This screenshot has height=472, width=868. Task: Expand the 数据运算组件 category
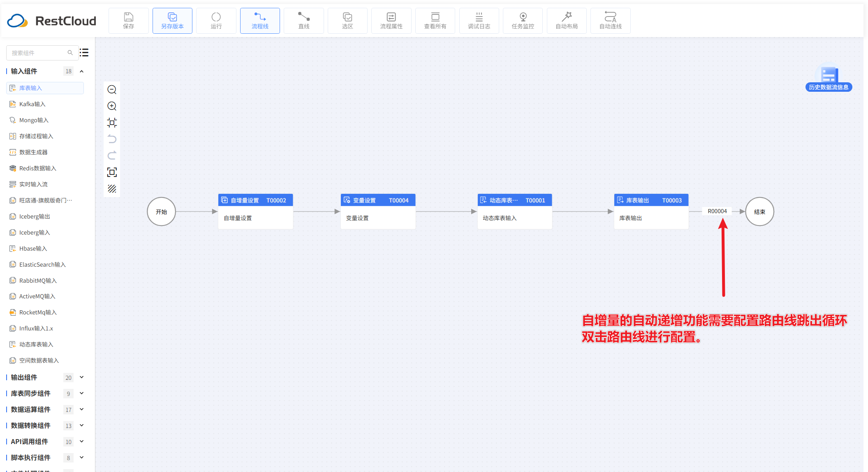(81, 409)
